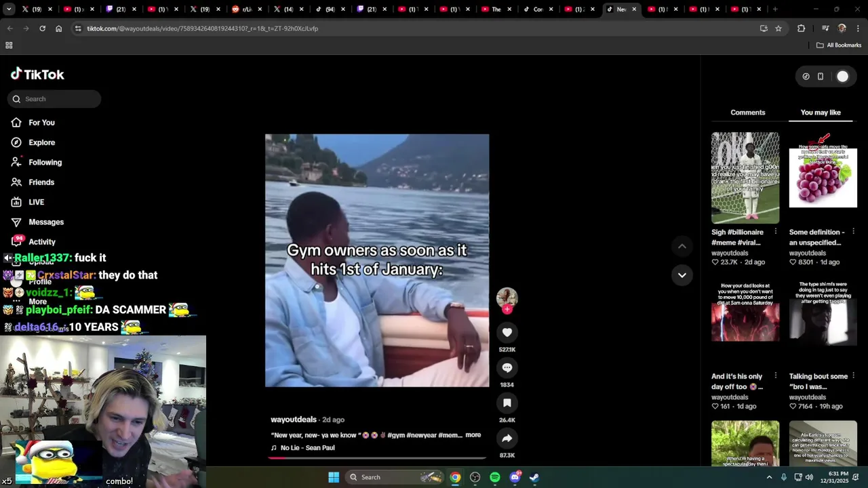The height and width of the screenshot is (488, 868).
Task: Open Spotify from the taskbar
Action: pyautogui.click(x=494, y=477)
